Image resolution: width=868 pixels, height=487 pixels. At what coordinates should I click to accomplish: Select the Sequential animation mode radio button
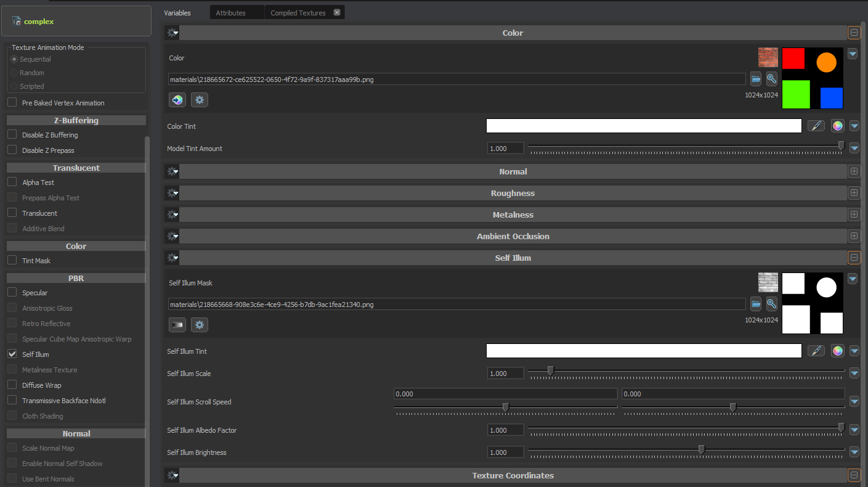point(13,59)
